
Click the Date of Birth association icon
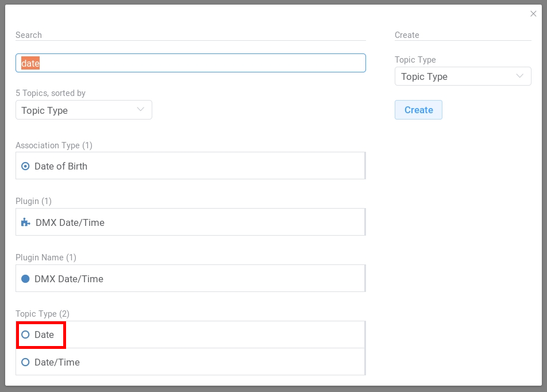click(x=25, y=166)
